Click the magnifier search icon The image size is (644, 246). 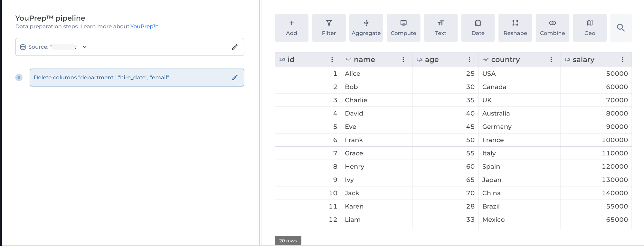tap(621, 28)
